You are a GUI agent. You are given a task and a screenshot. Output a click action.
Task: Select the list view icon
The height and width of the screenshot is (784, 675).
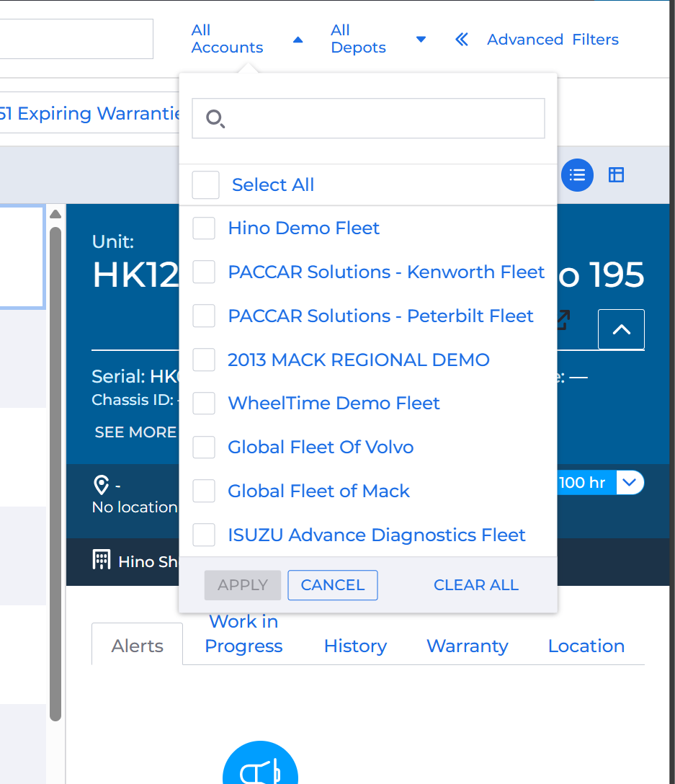pyautogui.click(x=577, y=175)
